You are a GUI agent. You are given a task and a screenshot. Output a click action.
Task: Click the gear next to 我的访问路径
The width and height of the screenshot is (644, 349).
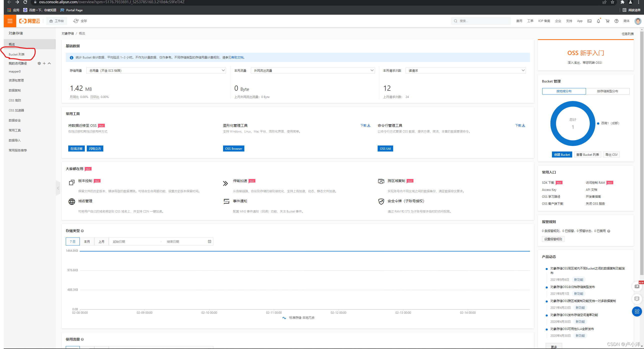pos(39,63)
